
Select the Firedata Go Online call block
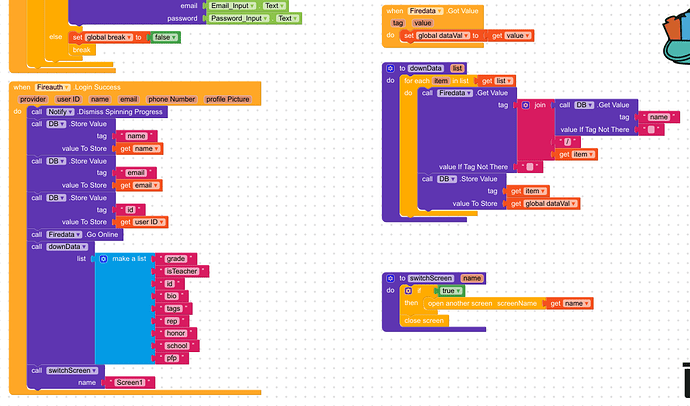[75, 234]
